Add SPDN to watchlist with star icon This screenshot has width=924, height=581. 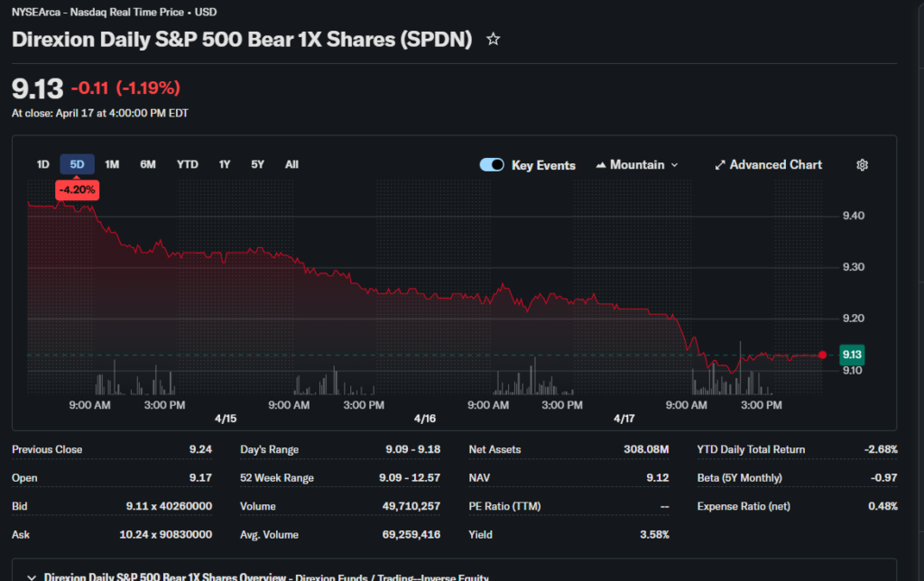pyautogui.click(x=493, y=40)
